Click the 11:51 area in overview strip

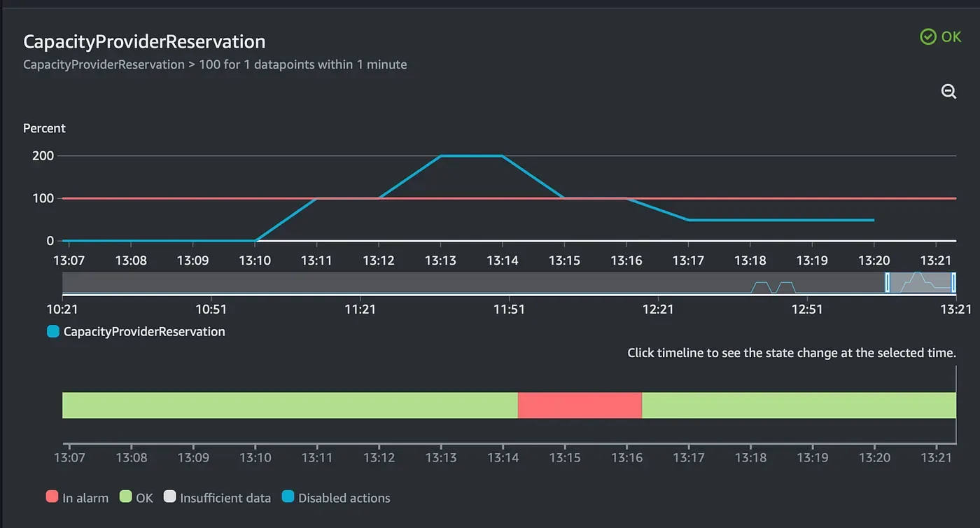[x=509, y=283]
